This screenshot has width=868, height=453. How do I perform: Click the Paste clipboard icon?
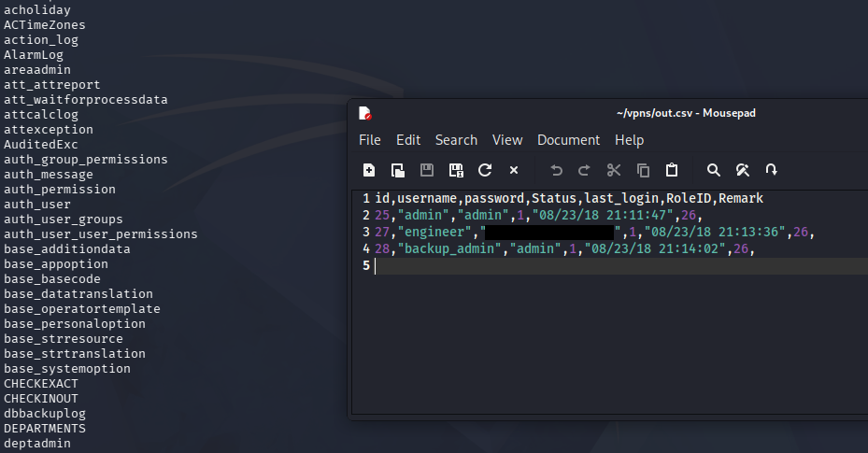671,170
